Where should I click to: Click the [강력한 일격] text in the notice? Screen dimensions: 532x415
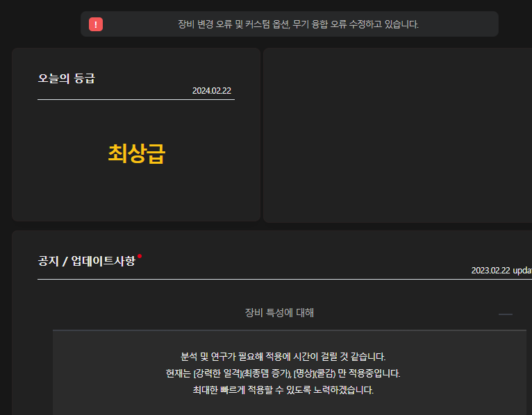click(x=217, y=373)
